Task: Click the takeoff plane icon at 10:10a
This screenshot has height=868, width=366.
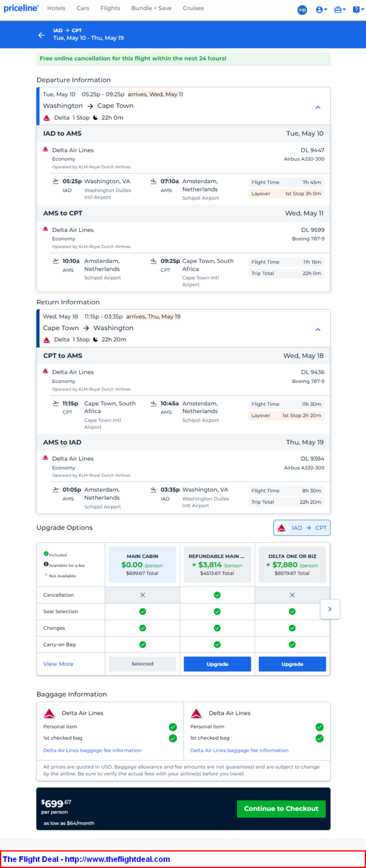Action: [55, 261]
